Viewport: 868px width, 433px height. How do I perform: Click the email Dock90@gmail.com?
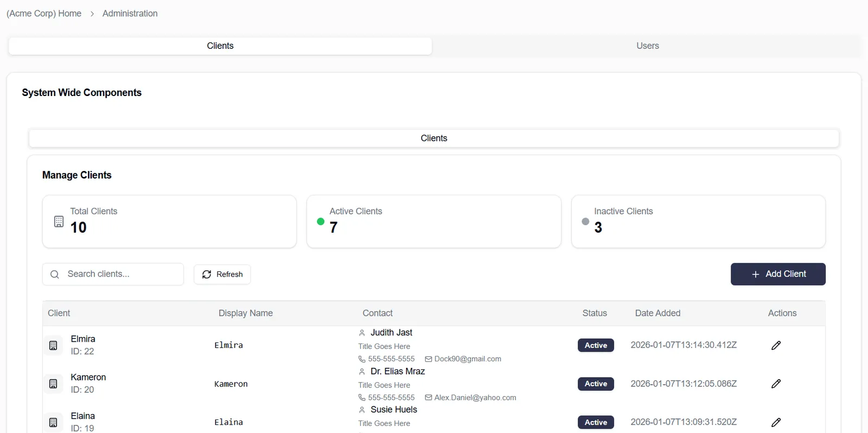(468, 359)
